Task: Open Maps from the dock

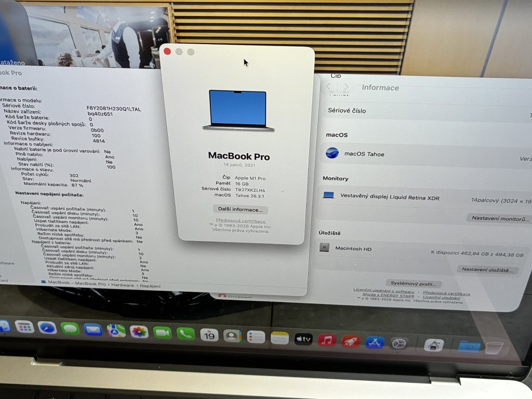Action: pyautogui.click(x=116, y=330)
